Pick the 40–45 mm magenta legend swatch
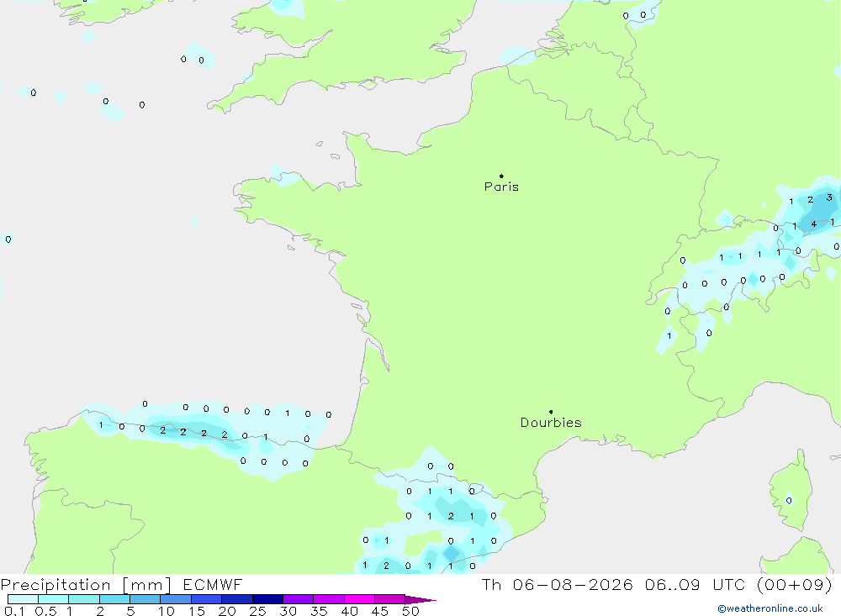 pos(359,599)
